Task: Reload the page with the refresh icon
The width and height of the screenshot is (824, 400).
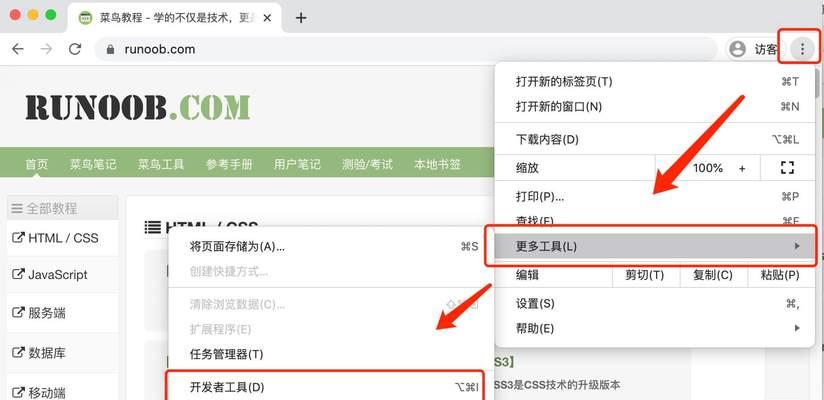Action: pyautogui.click(x=75, y=49)
